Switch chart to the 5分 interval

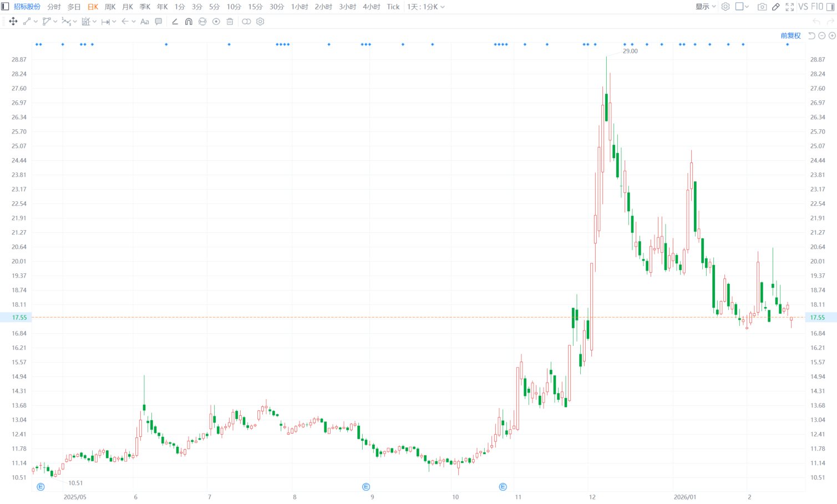pyautogui.click(x=215, y=7)
